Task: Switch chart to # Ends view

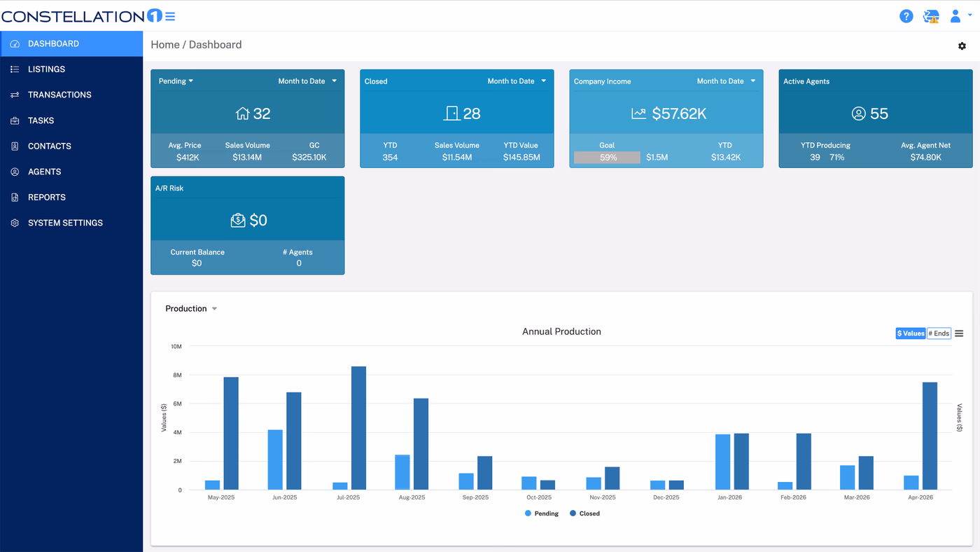Action: (x=939, y=333)
